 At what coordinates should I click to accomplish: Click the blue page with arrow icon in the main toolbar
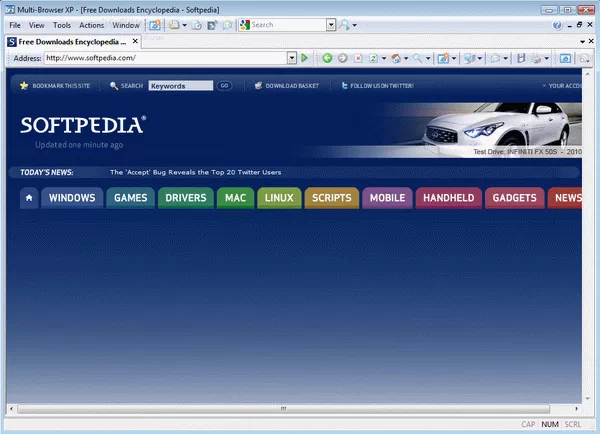212,25
